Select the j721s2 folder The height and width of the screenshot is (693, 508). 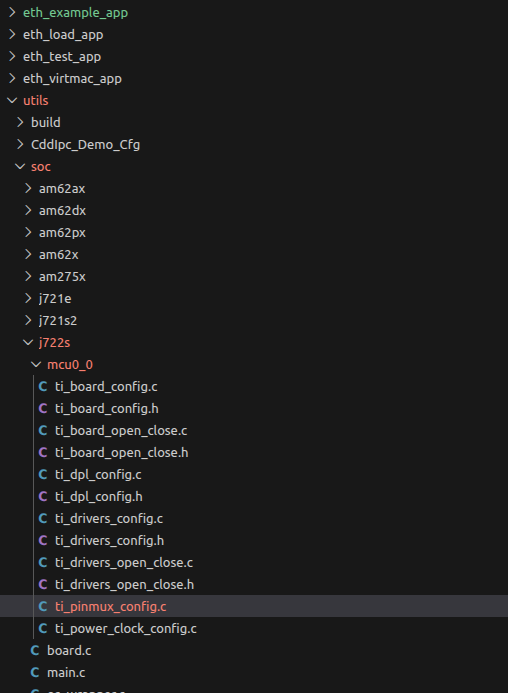[x=58, y=321]
